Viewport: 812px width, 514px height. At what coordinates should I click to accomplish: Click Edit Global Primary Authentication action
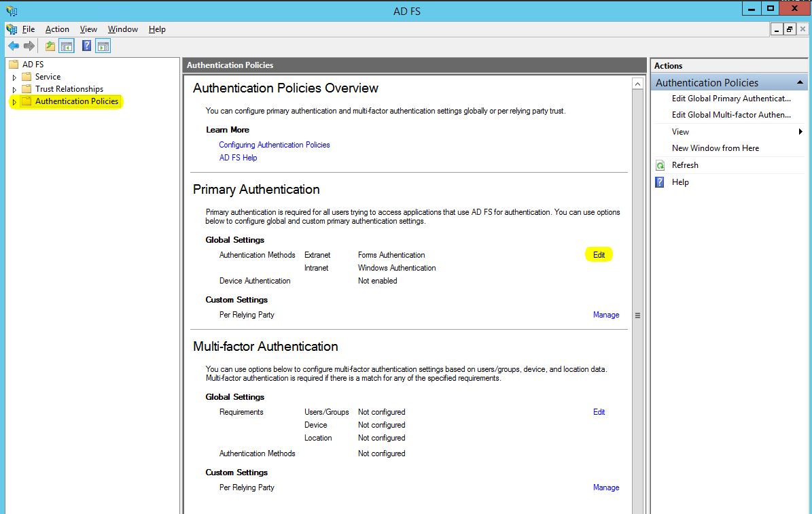click(731, 99)
